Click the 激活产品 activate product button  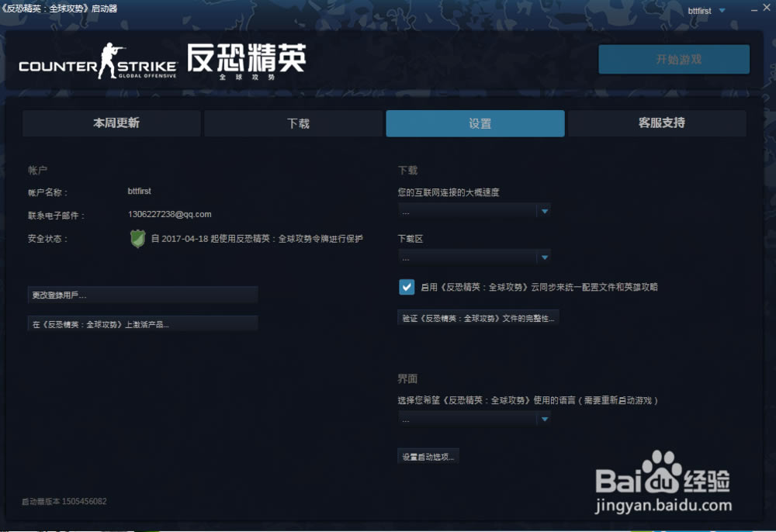tap(142, 325)
